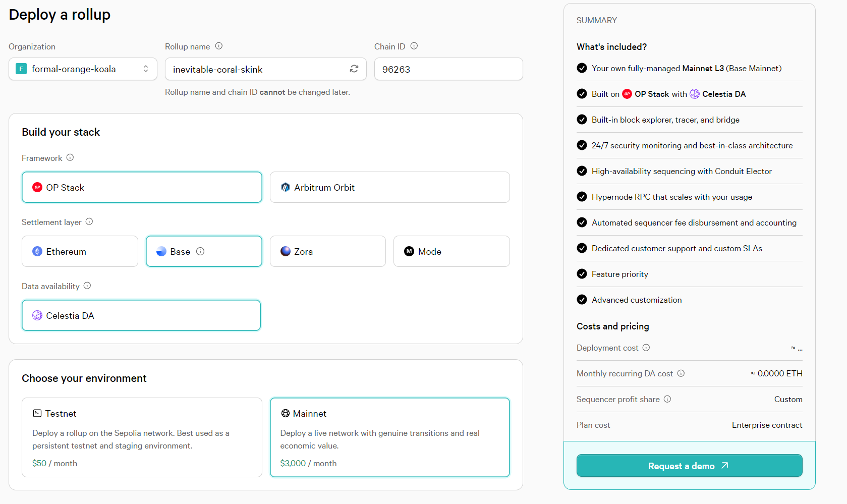This screenshot has height=504, width=847.
Task: Click the info icon beside Base
Action: tap(200, 251)
